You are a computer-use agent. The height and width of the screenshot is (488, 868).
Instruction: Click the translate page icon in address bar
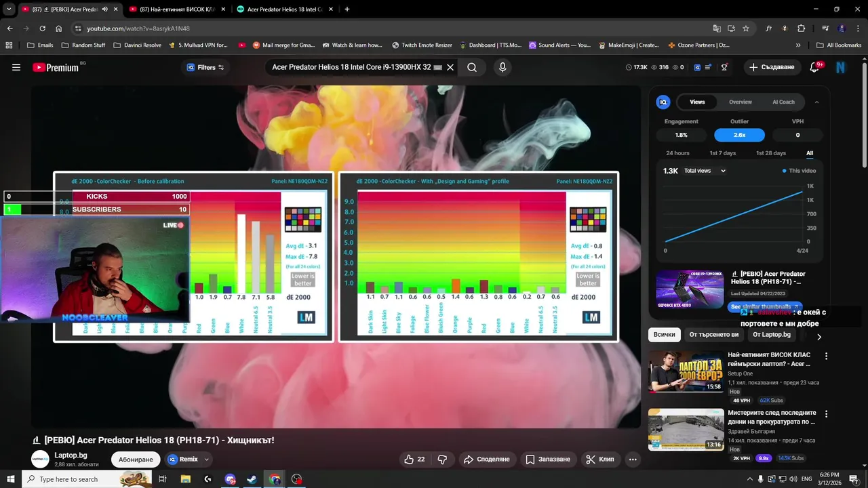pos(717,28)
